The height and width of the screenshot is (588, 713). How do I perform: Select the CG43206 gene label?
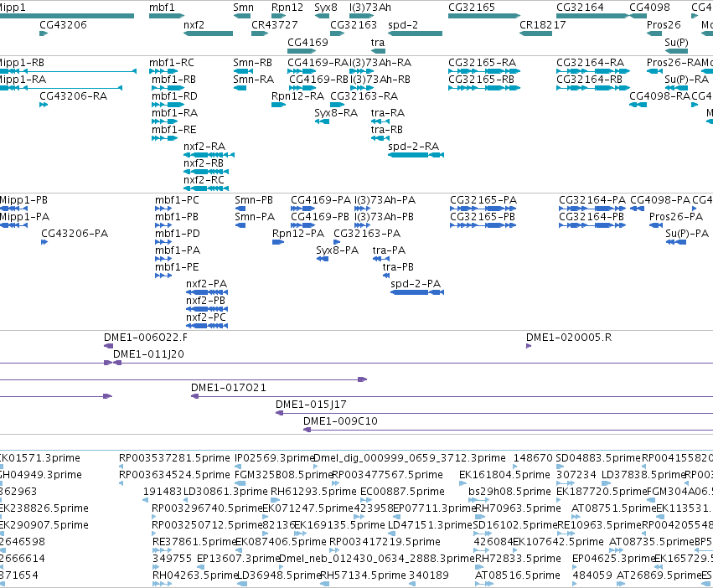63,24
